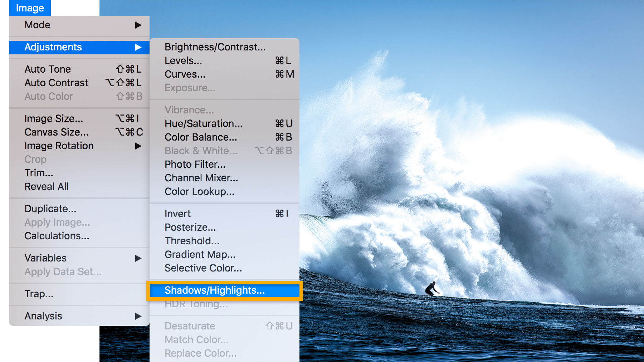Image resolution: width=644 pixels, height=362 pixels.
Task: Open the Hue/Saturation adjustment
Action: point(203,123)
